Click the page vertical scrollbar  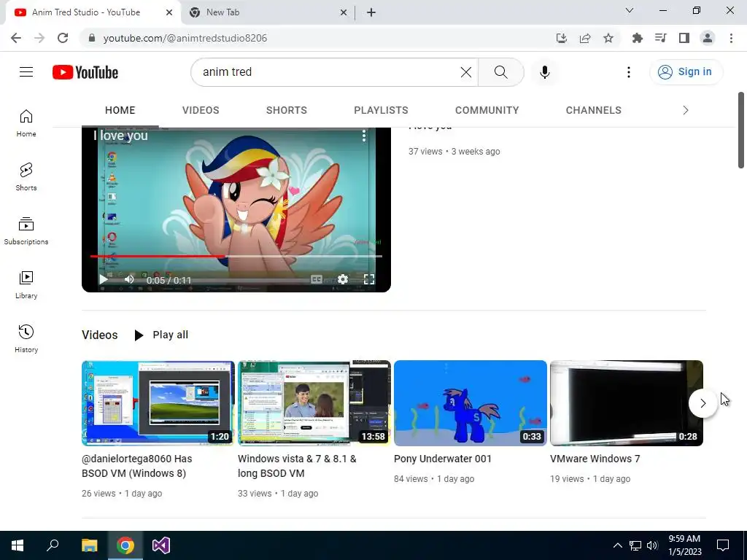coord(741,130)
